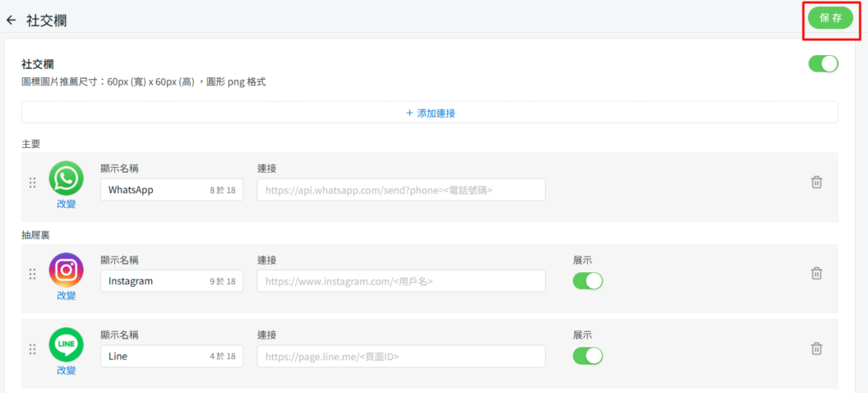Screen dimensions: 868x393
Task: Click the Instagram row drag handle
Action: point(33,274)
